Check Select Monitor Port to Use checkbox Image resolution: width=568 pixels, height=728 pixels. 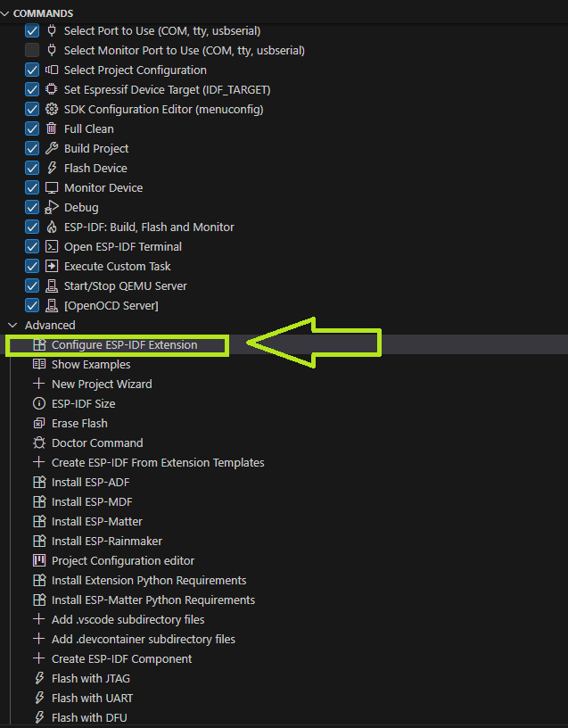point(32,51)
